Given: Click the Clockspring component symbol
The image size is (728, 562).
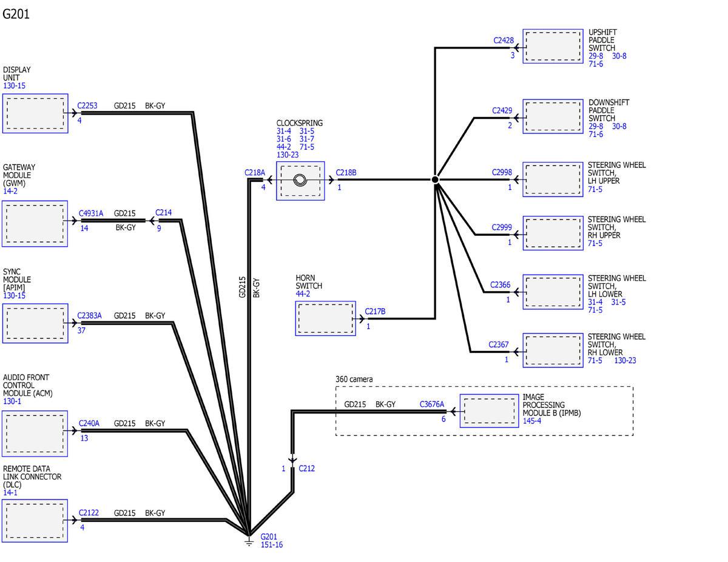Looking at the screenshot, I should click(300, 180).
